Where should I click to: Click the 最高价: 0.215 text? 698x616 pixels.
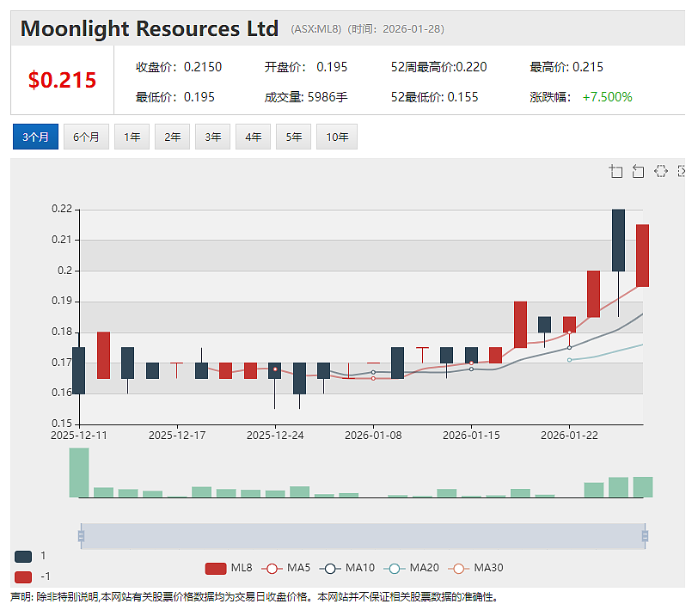pyautogui.click(x=566, y=67)
